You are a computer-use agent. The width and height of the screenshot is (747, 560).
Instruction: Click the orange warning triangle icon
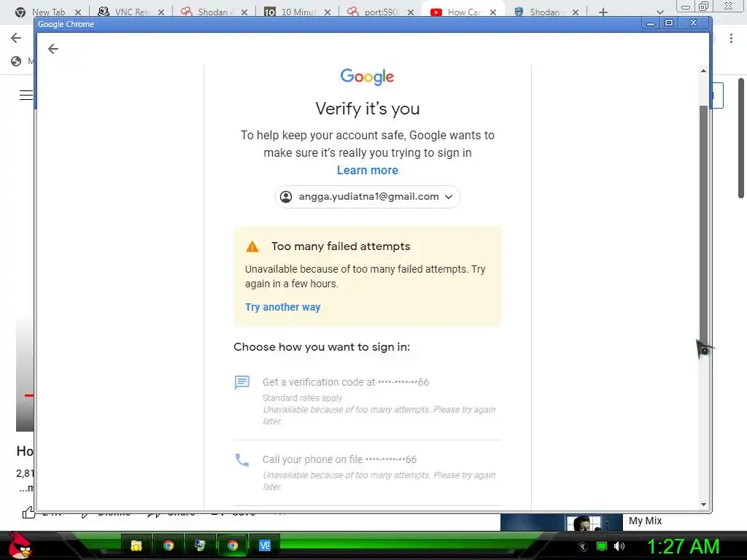point(252,246)
